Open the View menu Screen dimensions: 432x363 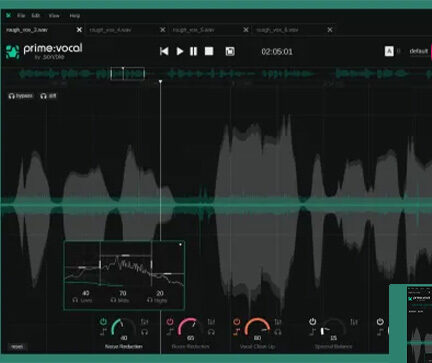click(x=54, y=16)
